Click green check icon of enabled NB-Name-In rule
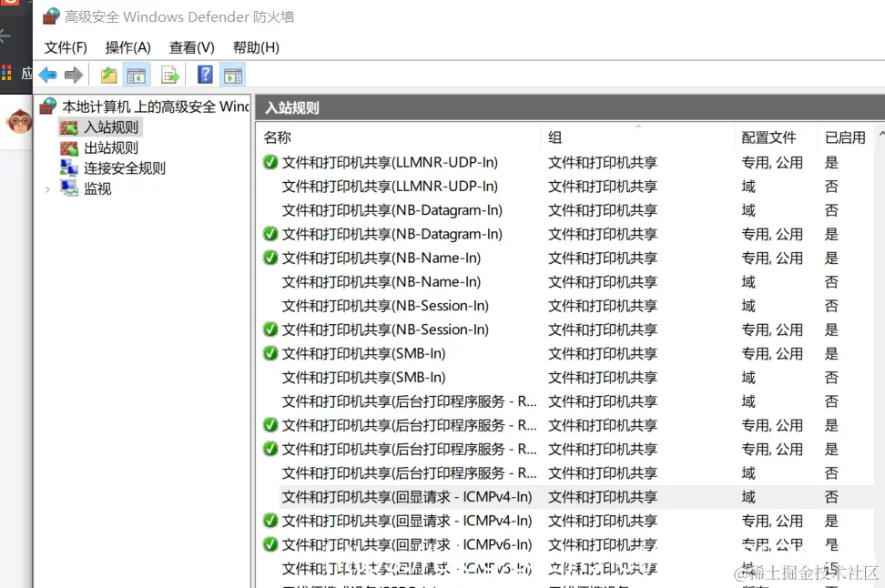The image size is (885, 588). [x=270, y=258]
